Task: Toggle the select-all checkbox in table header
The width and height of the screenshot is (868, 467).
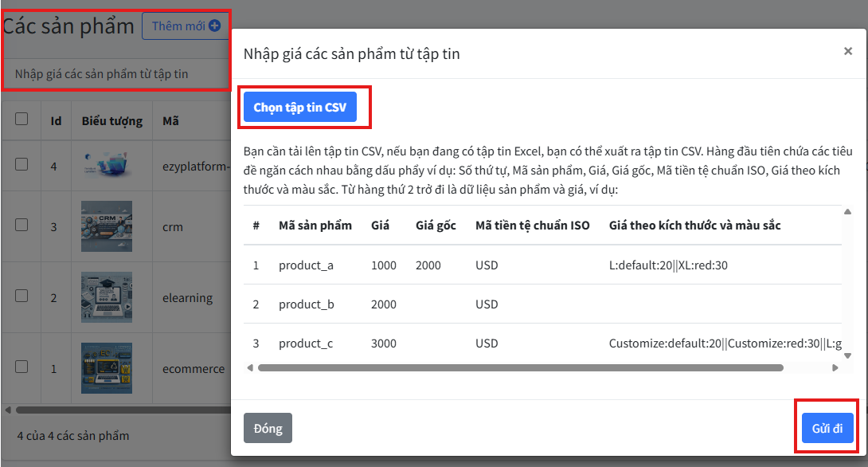Action: [22, 119]
